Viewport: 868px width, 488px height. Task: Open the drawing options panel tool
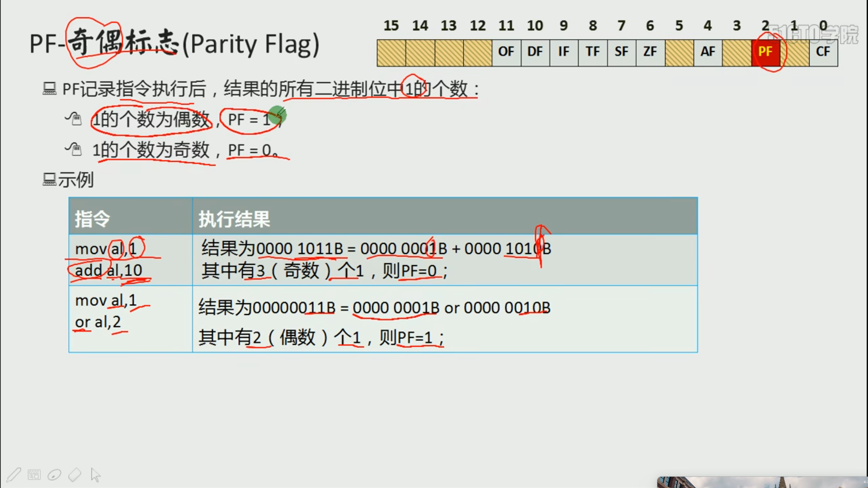34,474
